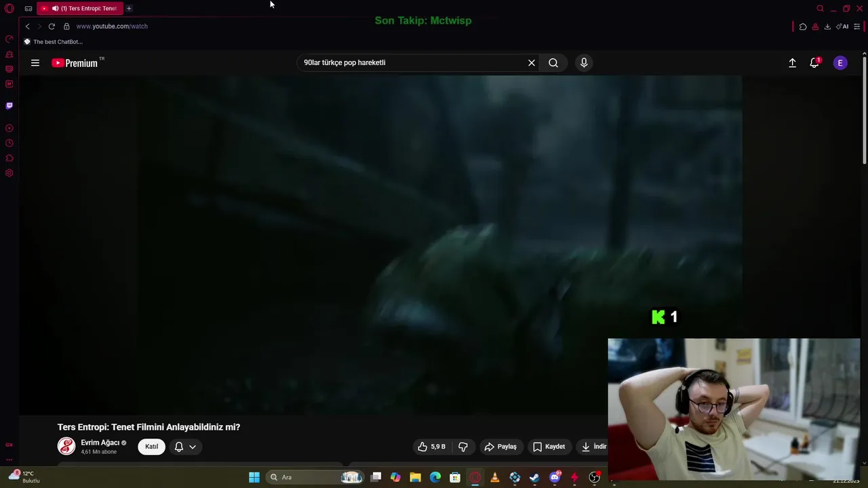This screenshot has width=868, height=488.
Task: Open YouTube create/upload icon
Action: pyautogui.click(x=792, y=63)
